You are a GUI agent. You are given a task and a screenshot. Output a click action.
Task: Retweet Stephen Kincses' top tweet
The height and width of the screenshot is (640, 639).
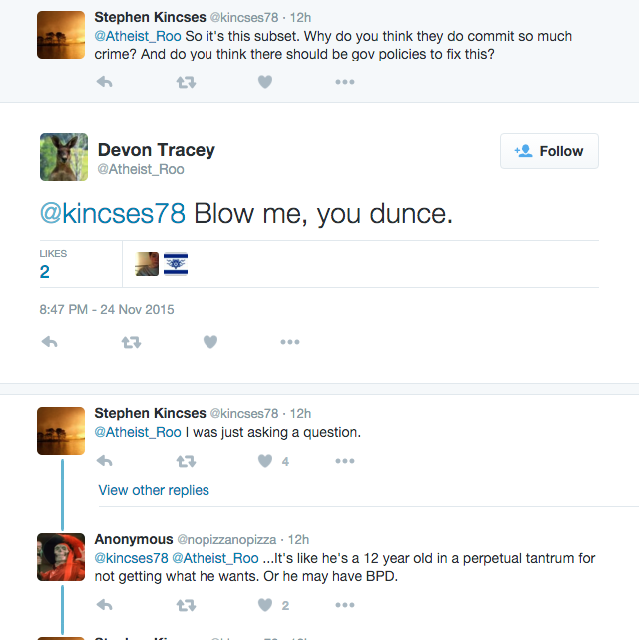(x=186, y=82)
